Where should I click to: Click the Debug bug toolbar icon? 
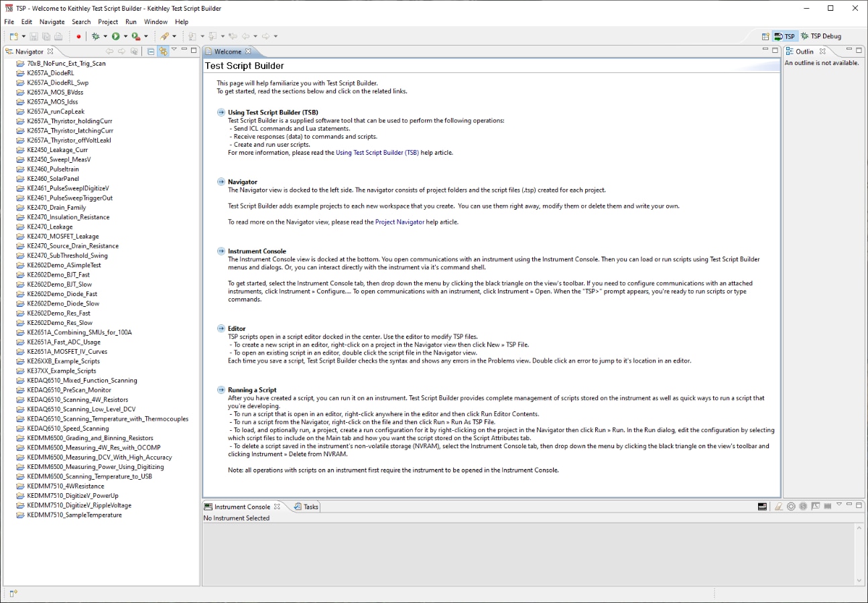click(x=96, y=36)
